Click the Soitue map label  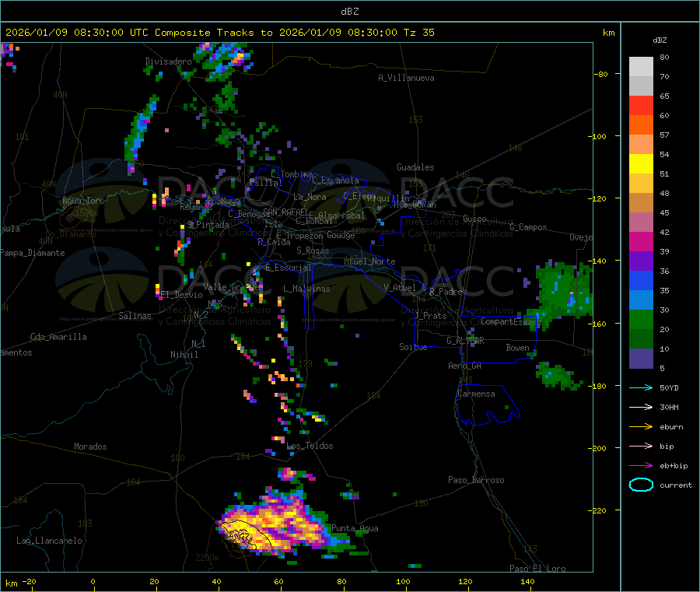coord(413,347)
